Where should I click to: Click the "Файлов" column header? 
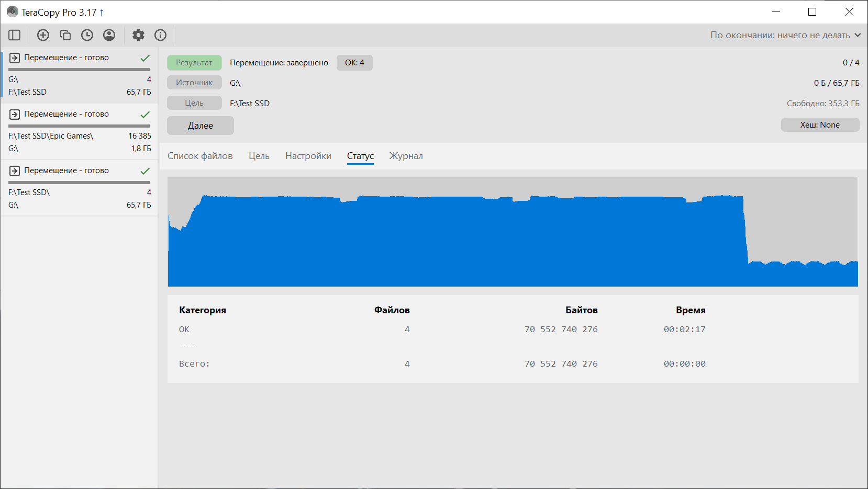click(x=392, y=310)
